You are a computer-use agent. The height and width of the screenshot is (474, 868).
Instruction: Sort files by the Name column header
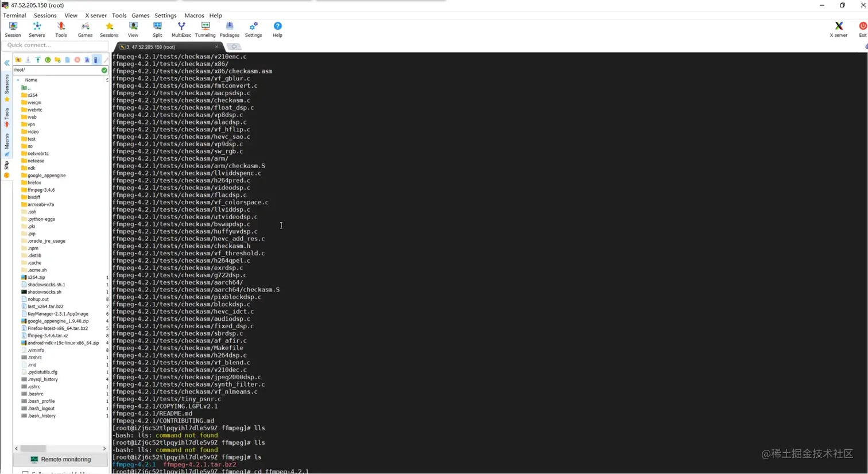coord(31,80)
